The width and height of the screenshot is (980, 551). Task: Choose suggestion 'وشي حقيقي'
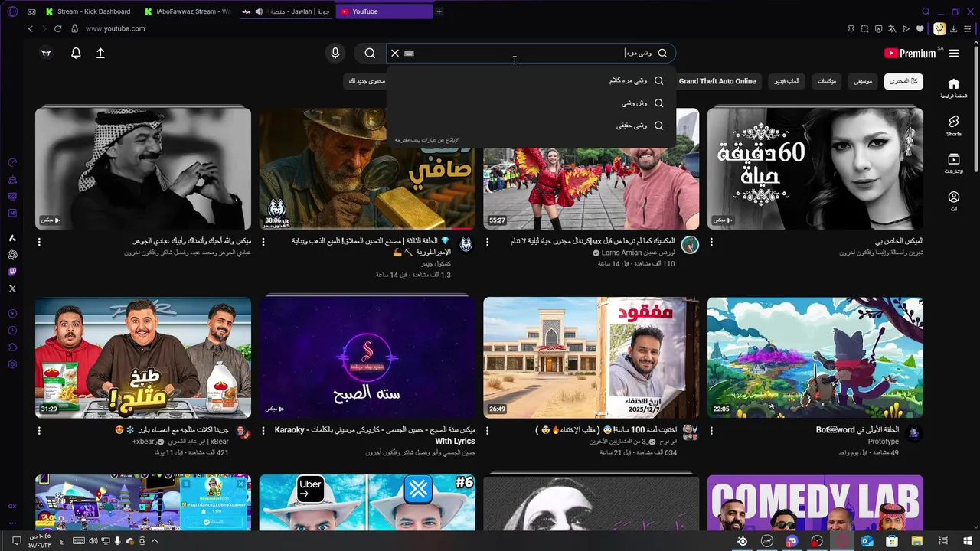coord(531,126)
